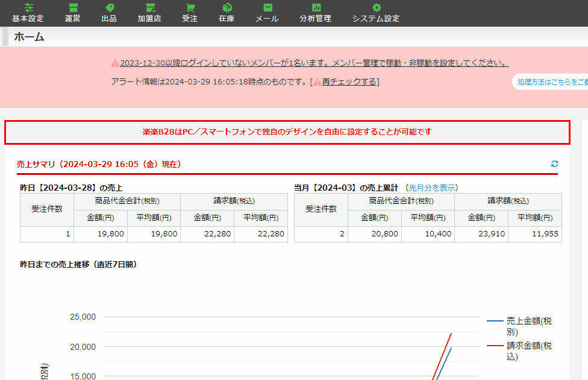
Task: Show last month's sales via 先月分を表示
Action: pos(433,188)
